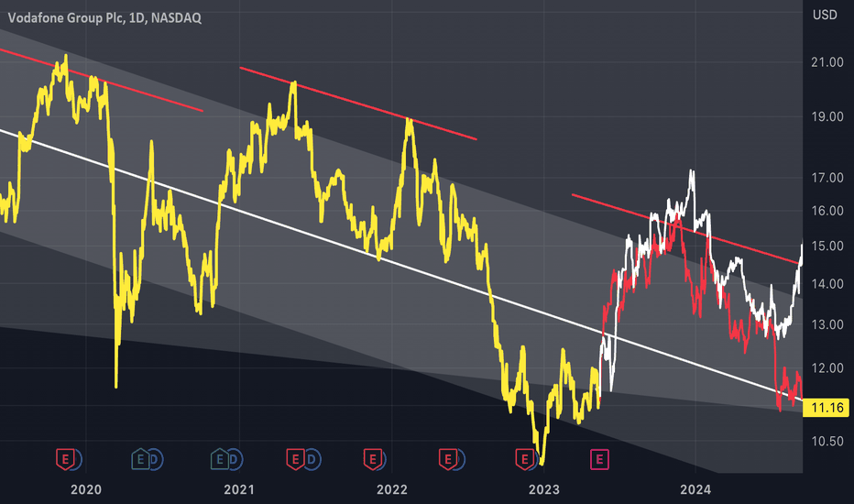This screenshot has height=504, width=854.
Task: Click the 13.00 price axis label
Action: coord(827,324)
